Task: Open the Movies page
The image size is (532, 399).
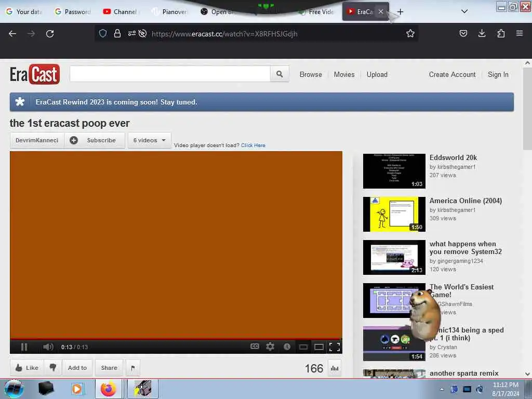Action: point(344,75)
